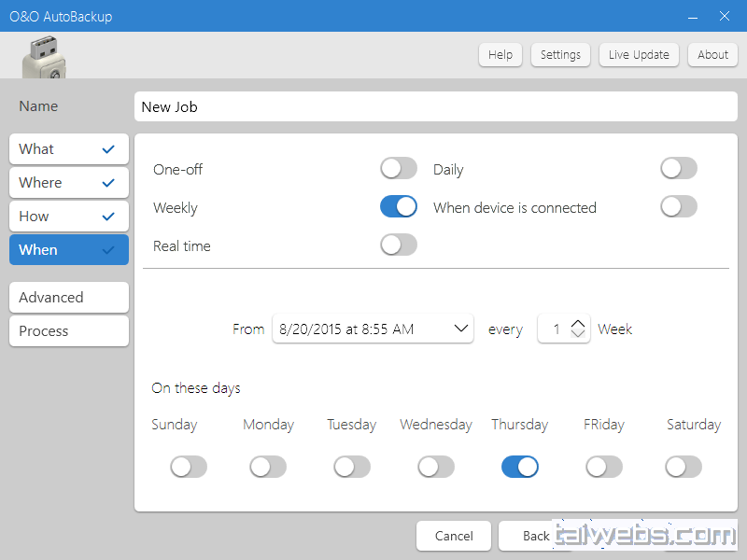Viewport: 747px width, 560px height.
Task: Open Live Update
Action: point(639,55)
